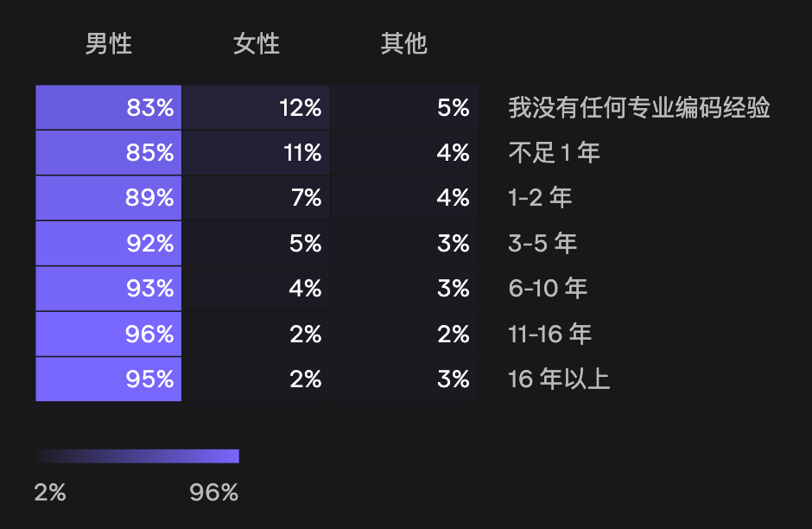This screenshot has height=529, width=812.
Task: Click the 6-10 年 row label
Action: click(548, 288)
